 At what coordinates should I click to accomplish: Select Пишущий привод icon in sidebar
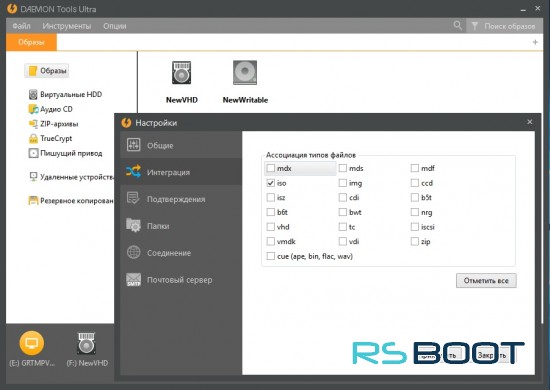pyautogui.click(x=33, y=153)
